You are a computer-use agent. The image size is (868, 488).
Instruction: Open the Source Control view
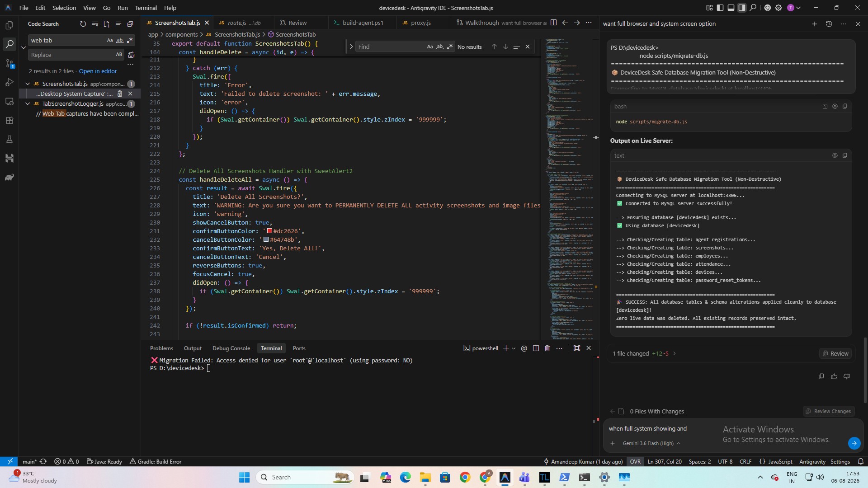point(9,63)
